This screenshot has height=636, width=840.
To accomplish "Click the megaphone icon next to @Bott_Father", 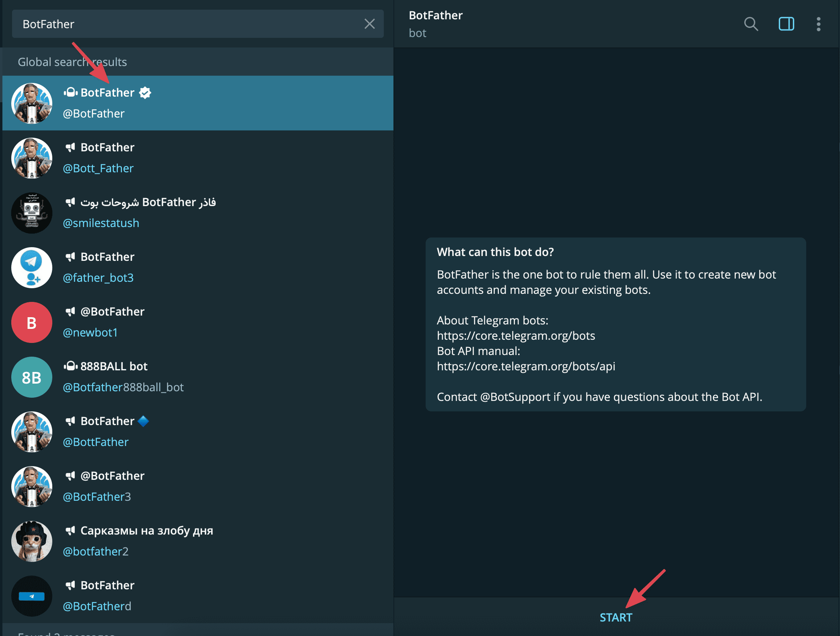I will 70,147.
